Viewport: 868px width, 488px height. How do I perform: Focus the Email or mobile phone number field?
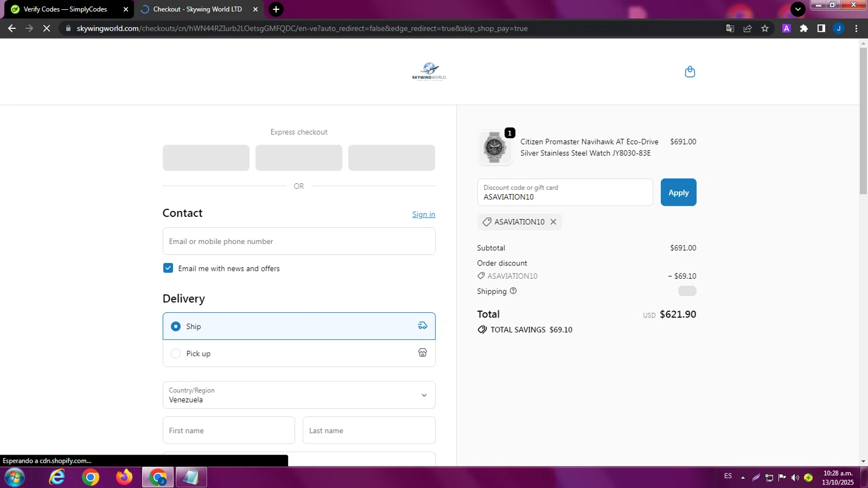point(299,241)
